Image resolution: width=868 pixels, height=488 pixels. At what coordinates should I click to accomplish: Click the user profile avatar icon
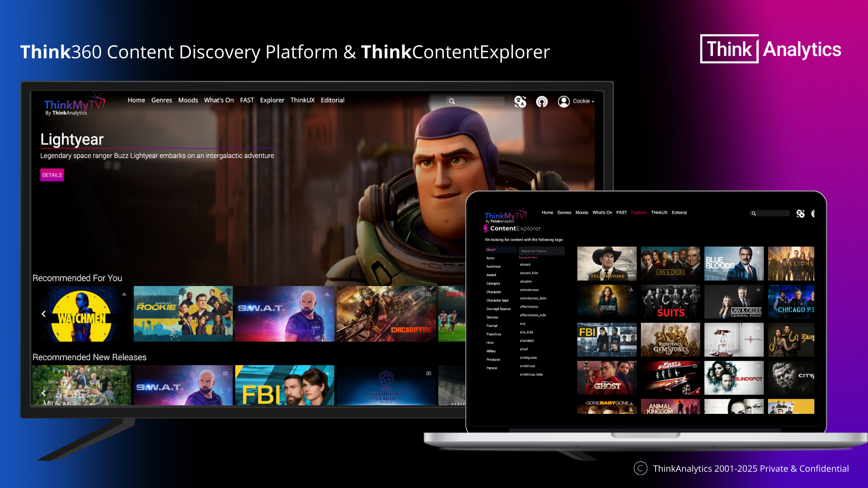(563, 102)
